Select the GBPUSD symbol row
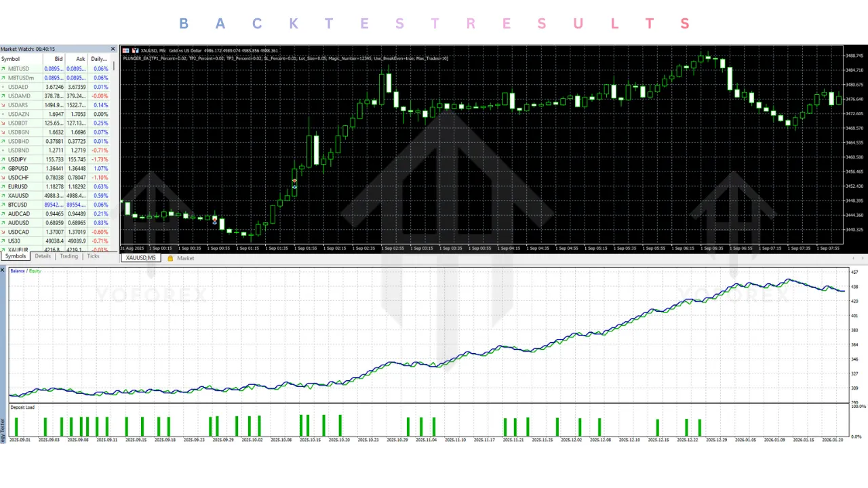Image resolution: width=868 pixels, height=488 pixels. pos(56,168)
